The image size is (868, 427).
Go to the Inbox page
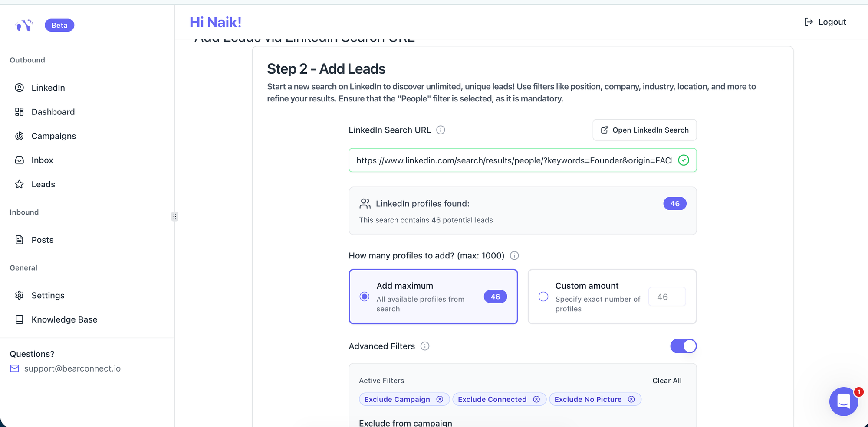point(42,160)
